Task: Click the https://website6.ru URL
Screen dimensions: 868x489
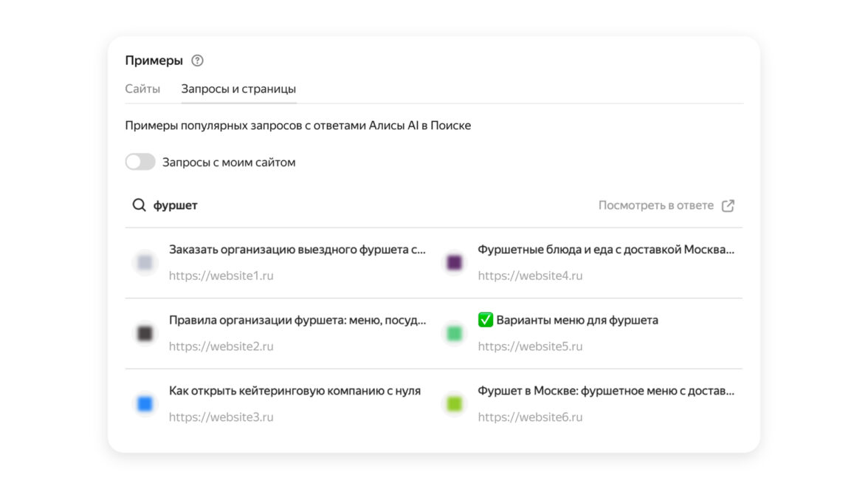Action: [530, 417]
